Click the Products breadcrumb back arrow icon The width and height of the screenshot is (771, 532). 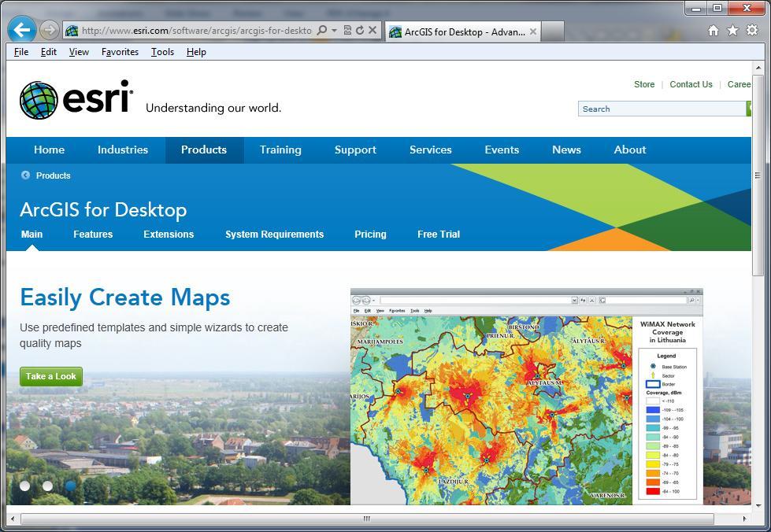point(25,175)
